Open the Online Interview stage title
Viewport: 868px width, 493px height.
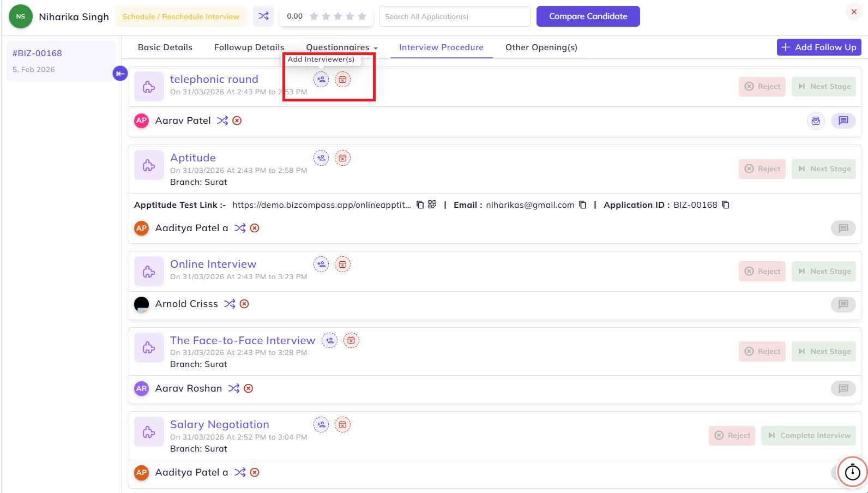click(213, 264)
